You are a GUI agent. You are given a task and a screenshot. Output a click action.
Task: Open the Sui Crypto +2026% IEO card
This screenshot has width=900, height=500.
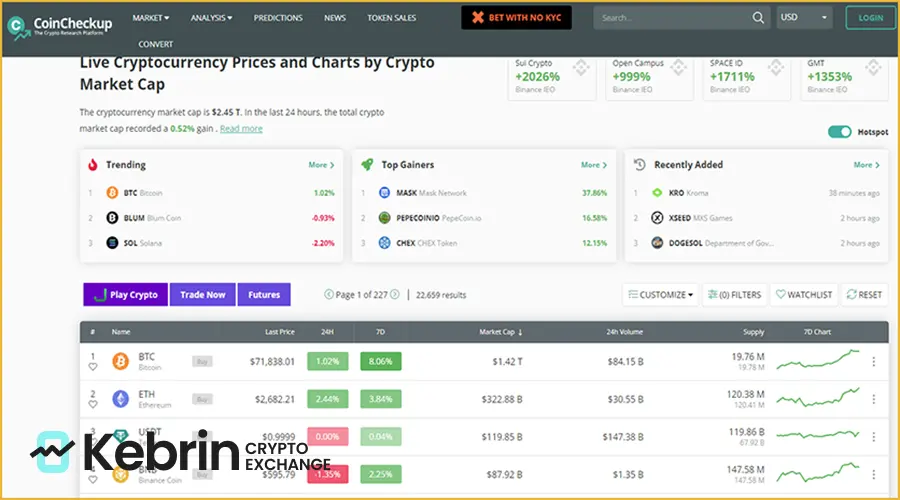coord(552,77)
